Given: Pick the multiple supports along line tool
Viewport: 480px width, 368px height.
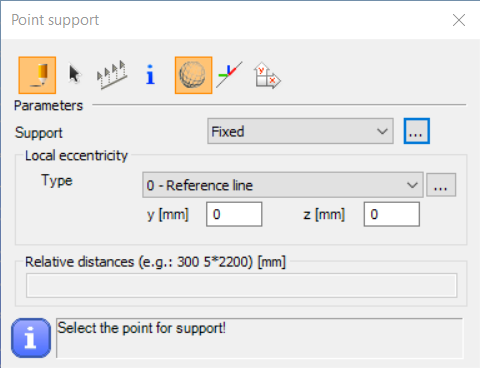Looking at the screenshot, I should click(x=112, y=75).
